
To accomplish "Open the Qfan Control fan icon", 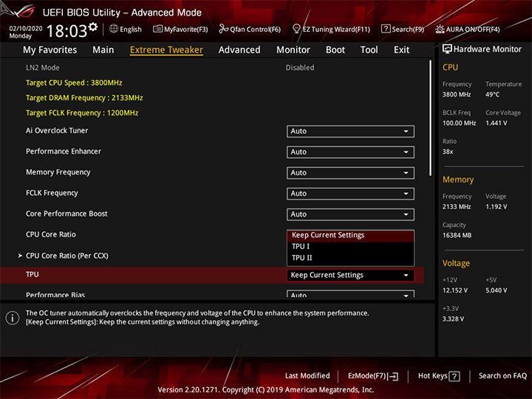I will click(x=223, y=29).
